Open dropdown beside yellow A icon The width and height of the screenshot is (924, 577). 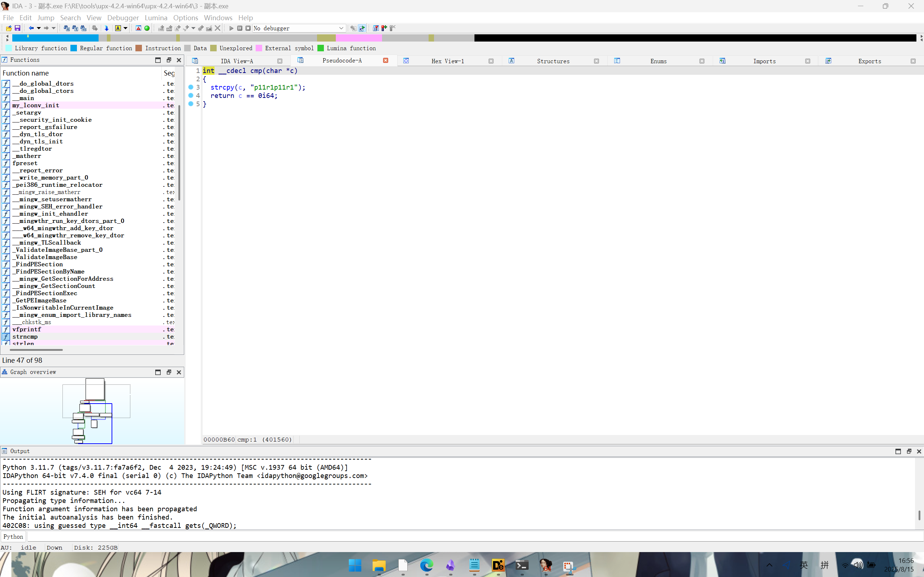point(125,28)
